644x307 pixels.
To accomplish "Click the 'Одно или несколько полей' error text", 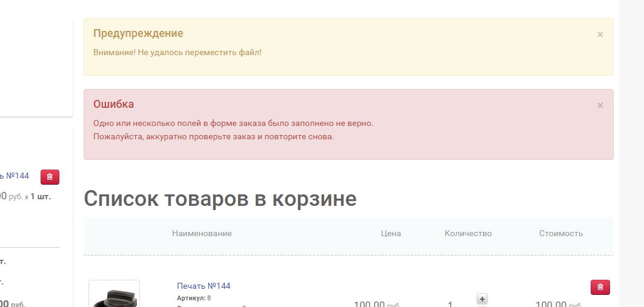I will pyautogui.click(x=233, y=124).
